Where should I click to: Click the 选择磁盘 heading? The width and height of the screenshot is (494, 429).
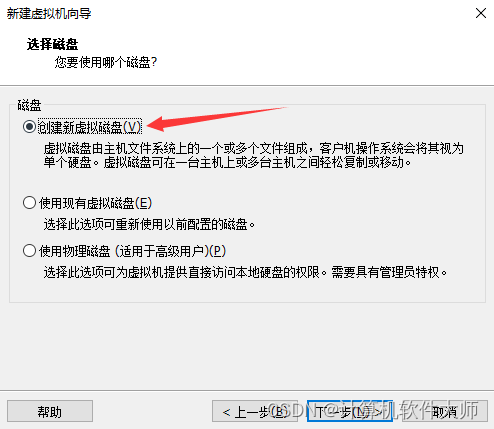coord(52,44)
